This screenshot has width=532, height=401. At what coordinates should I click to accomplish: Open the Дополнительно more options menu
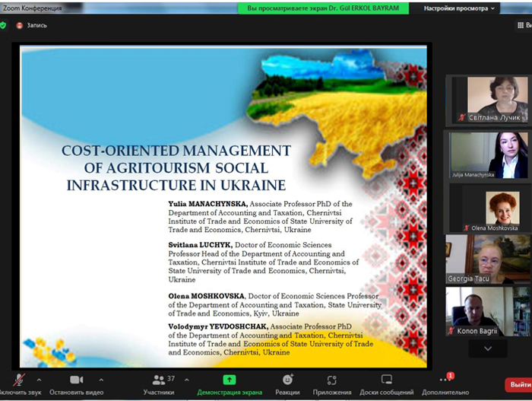click(x=445, y=380)
